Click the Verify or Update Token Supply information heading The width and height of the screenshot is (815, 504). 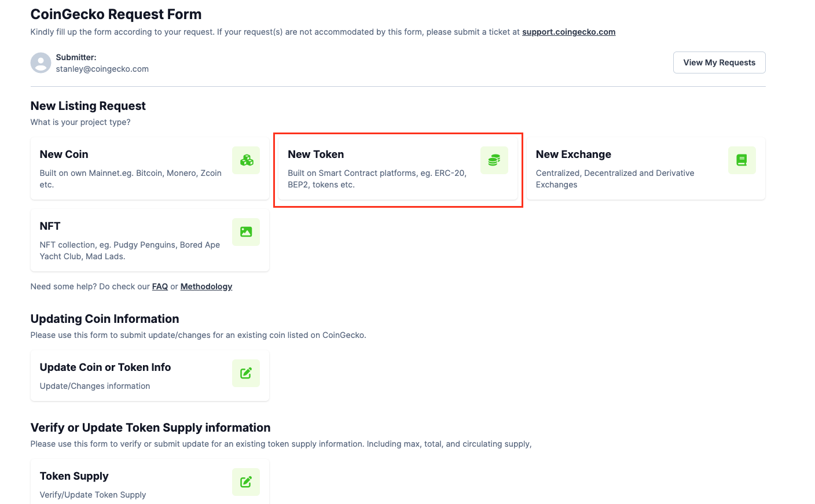[x=150, y=428]
